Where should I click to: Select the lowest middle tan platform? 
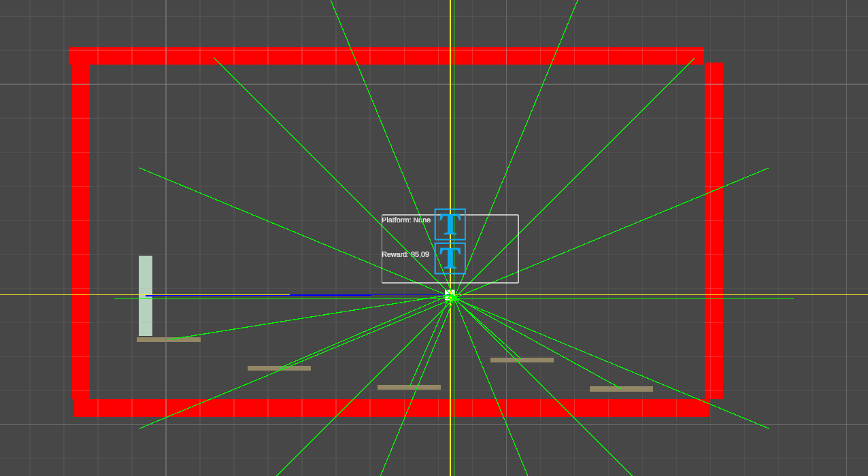click(x=409, y=387)
